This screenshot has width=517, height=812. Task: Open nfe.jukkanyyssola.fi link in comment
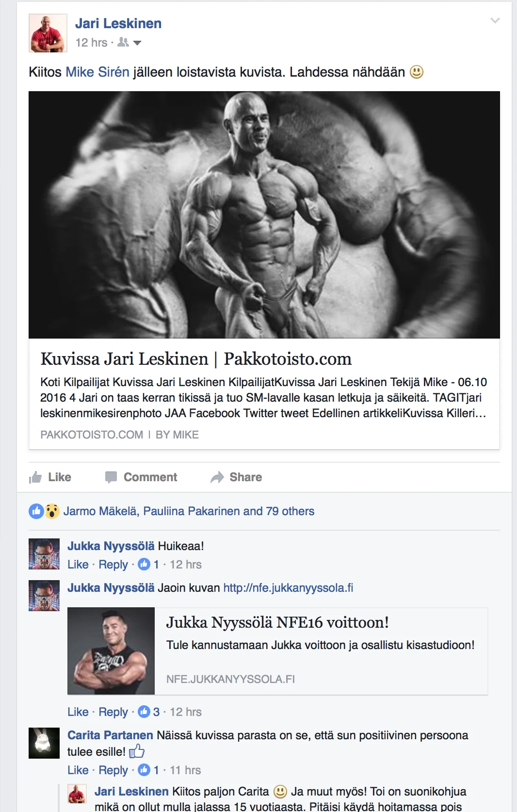pyautogui.click(x=288, y=588)
